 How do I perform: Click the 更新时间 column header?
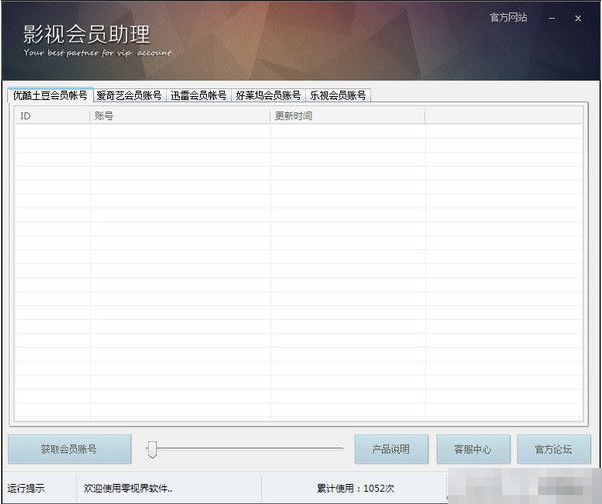pos(347,116)
